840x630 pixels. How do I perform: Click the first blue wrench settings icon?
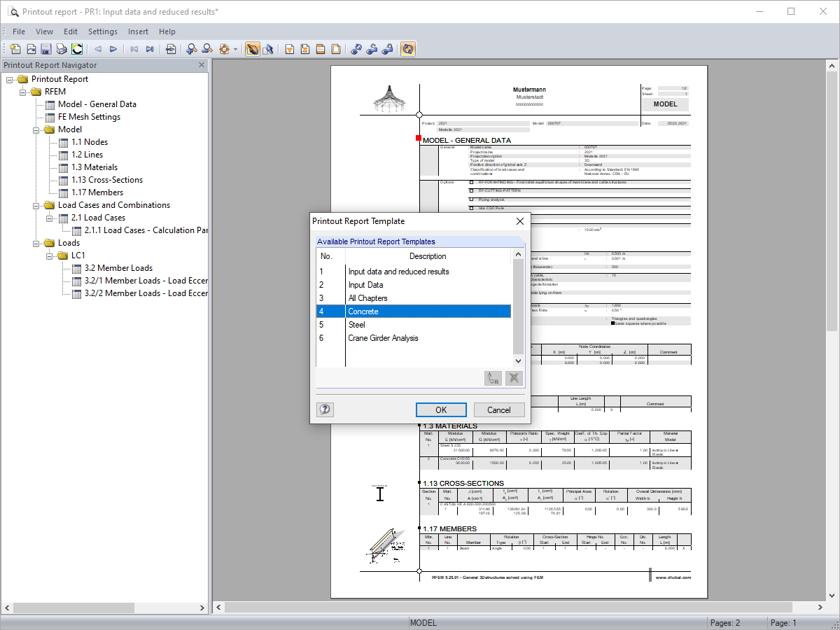pos(356,49)
